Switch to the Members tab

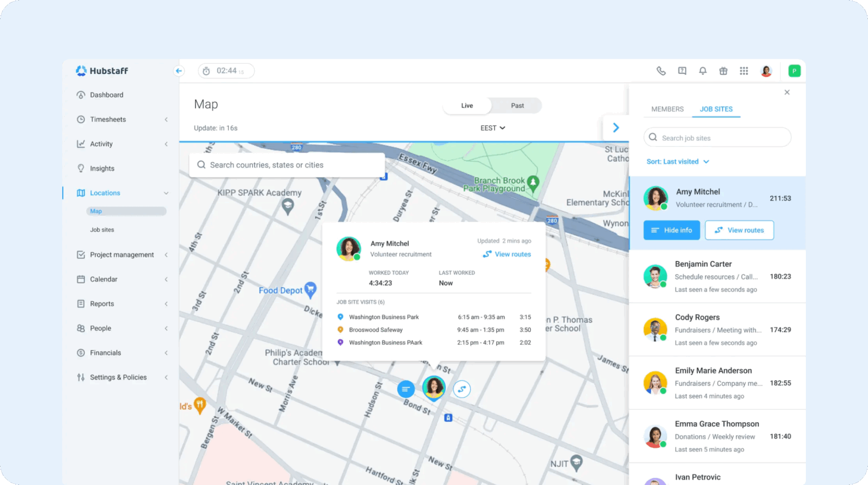667,109
